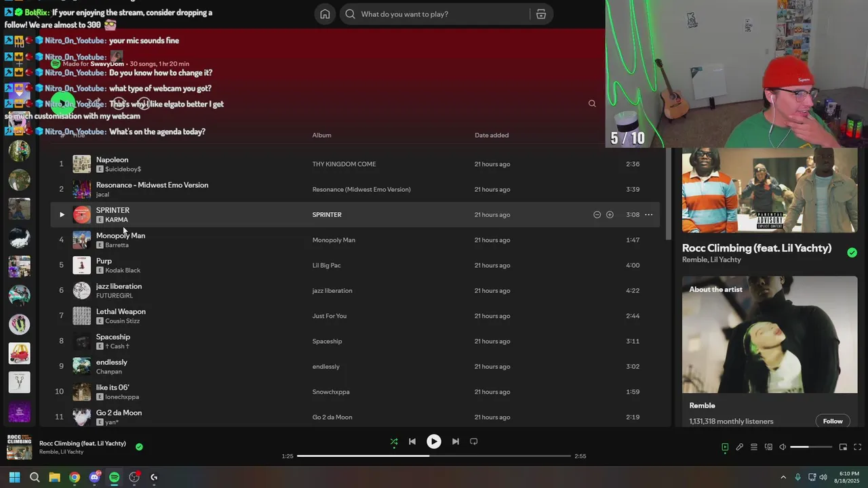Go to Spotify Home icon
Viewport: 868px width, 488px height.
(x=325, y=14)
